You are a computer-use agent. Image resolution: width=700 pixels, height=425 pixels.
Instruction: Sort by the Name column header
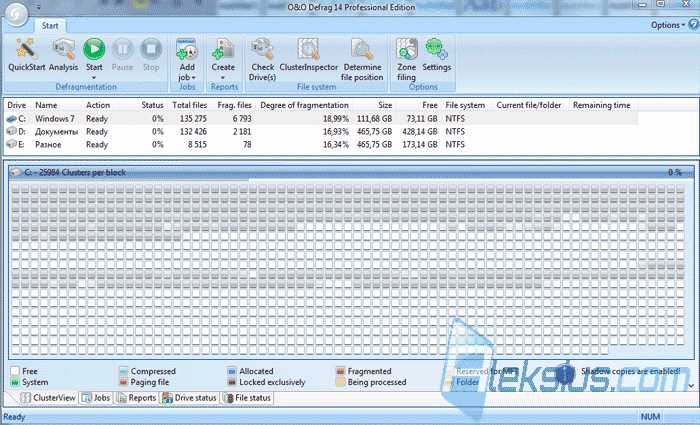46,105
